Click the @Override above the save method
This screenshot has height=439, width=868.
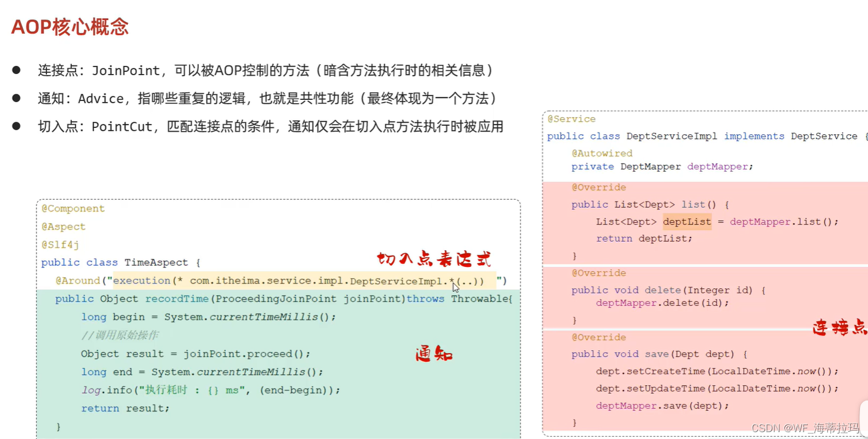599,337
